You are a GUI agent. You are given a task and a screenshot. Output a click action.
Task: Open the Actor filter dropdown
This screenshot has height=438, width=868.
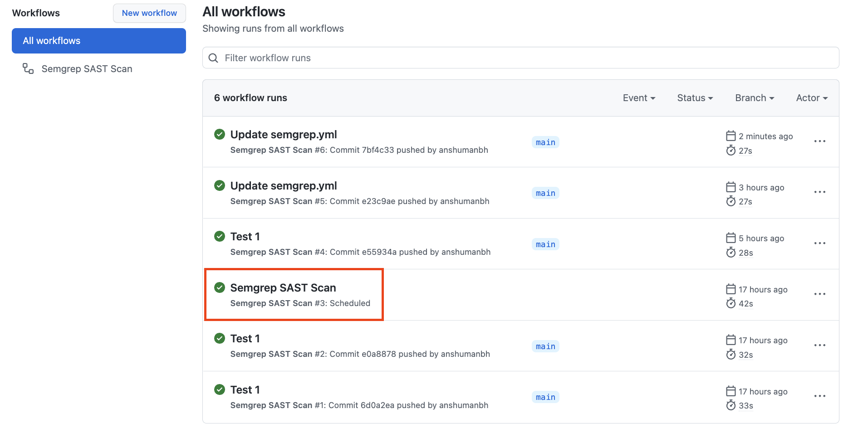[x=811, y=97]
